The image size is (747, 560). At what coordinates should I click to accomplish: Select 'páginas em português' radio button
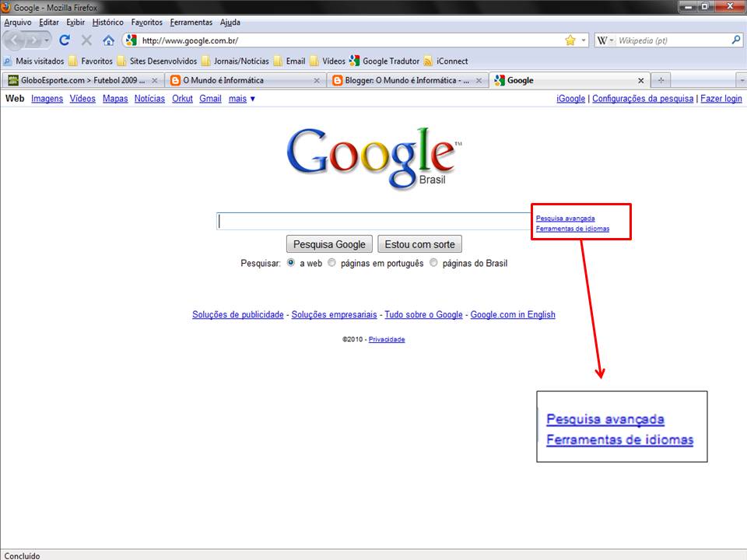coord(331,262)
